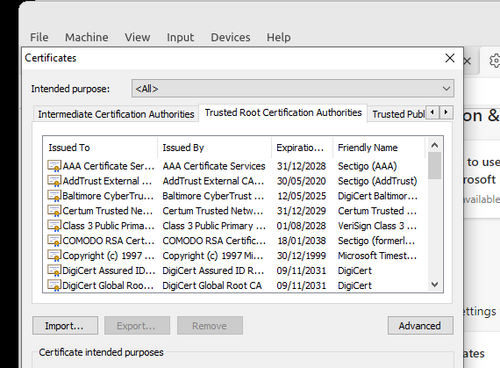The image size is (500, 368).
Task: Open the Help menu
Action: click(x=278, y=37)
